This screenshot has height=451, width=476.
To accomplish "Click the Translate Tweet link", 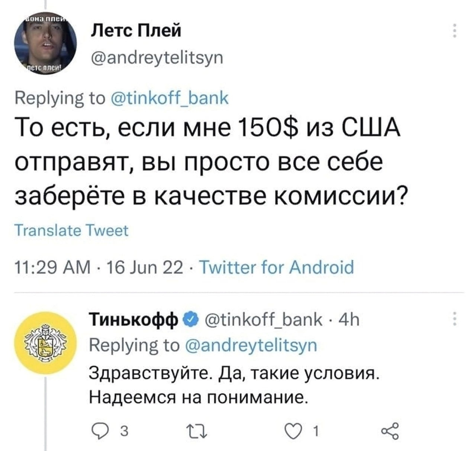I will click(x=71, y=231).
